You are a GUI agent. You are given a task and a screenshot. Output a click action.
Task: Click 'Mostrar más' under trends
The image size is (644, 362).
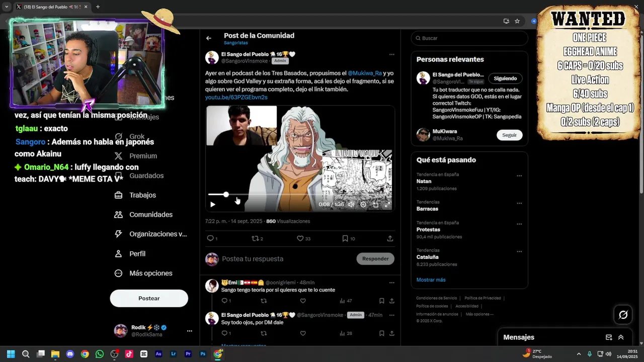coord(431,280)
